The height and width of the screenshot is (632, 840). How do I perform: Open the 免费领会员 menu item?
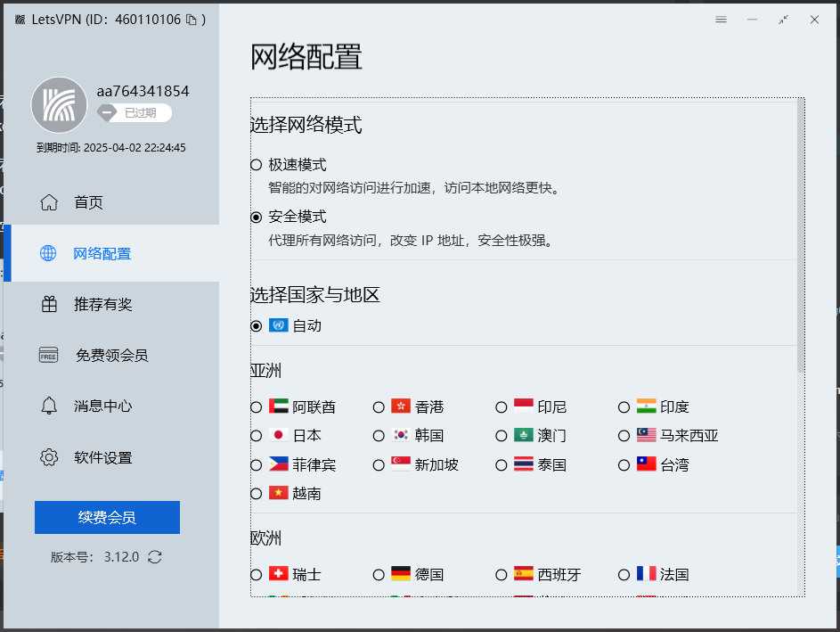click(110, 356)
